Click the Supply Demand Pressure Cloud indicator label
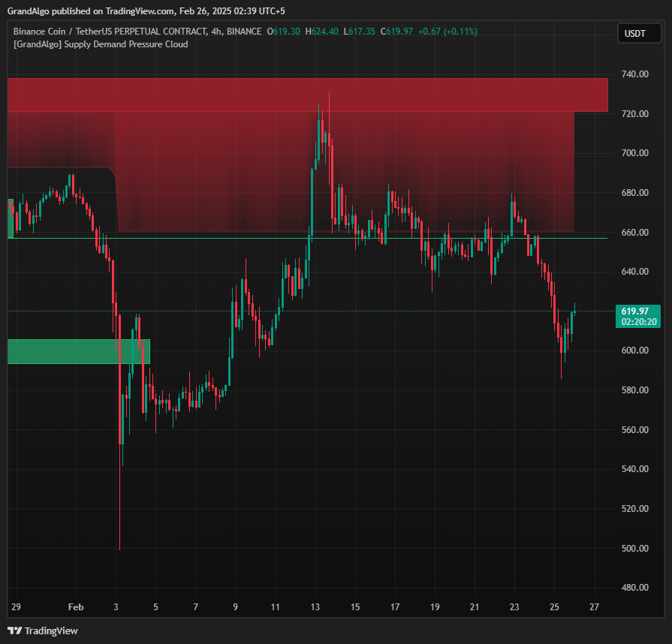 (101, 44)
